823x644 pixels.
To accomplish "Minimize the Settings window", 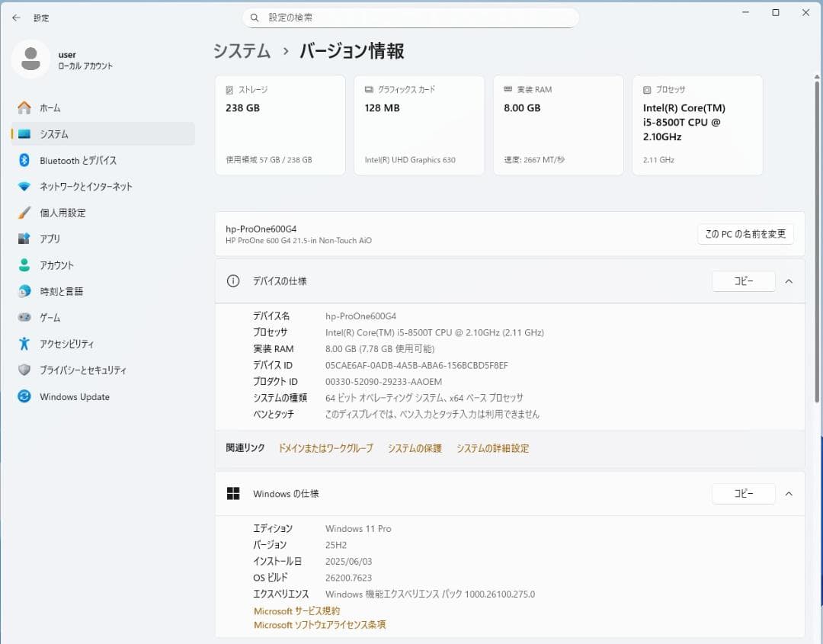I will (x=745, y=13).
